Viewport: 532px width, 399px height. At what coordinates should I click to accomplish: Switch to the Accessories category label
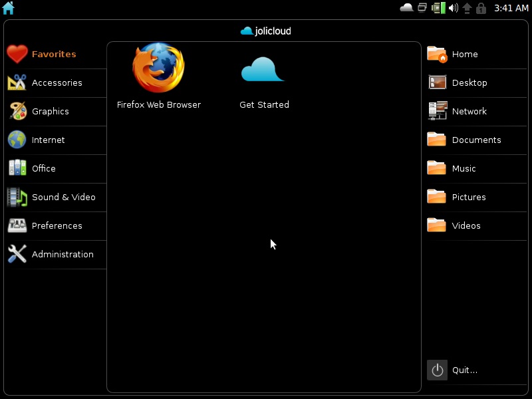click(57, 82)
